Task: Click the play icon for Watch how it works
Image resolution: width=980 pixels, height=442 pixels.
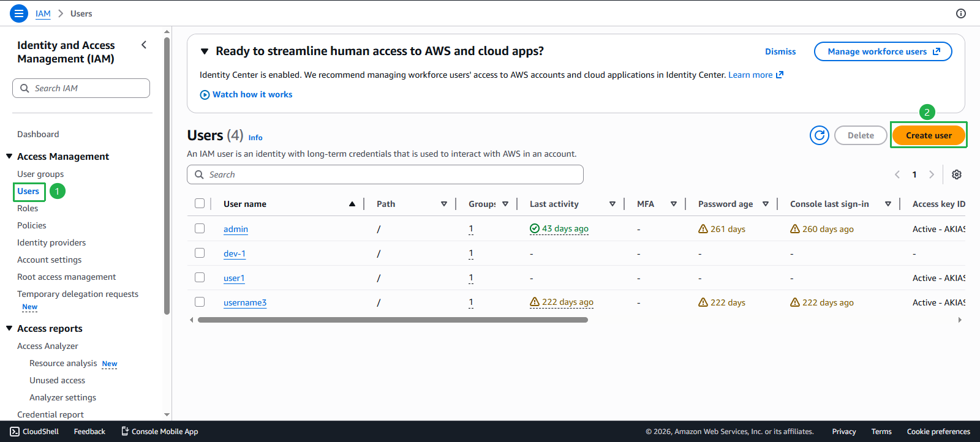Action: [205, 95]
